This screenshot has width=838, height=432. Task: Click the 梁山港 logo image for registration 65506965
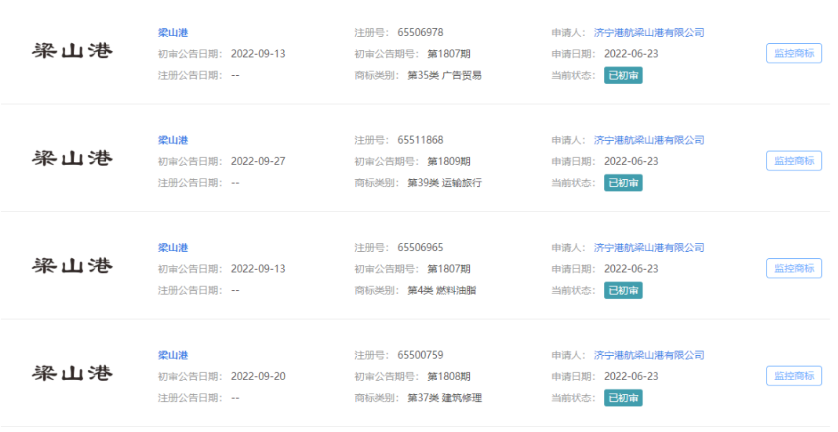pyautogui.click(x=73, y=267)
